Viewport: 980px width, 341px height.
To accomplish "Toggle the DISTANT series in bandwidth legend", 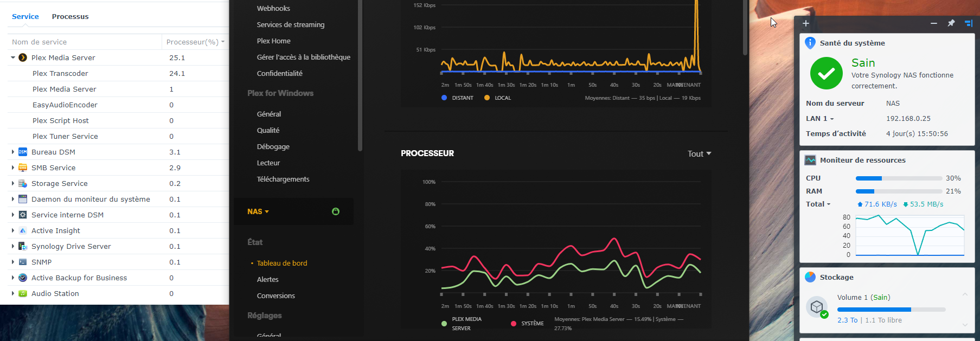I will coord(444,98).
